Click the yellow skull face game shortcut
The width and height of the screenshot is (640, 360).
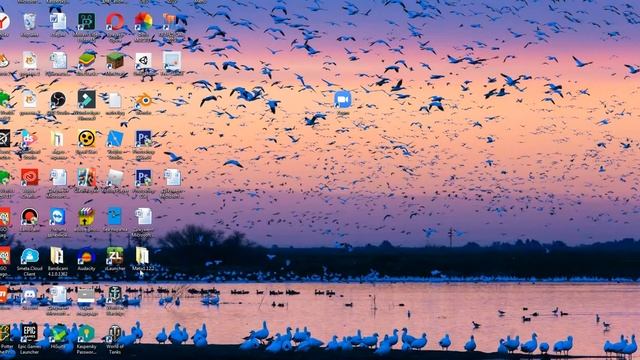pos(87,139)
